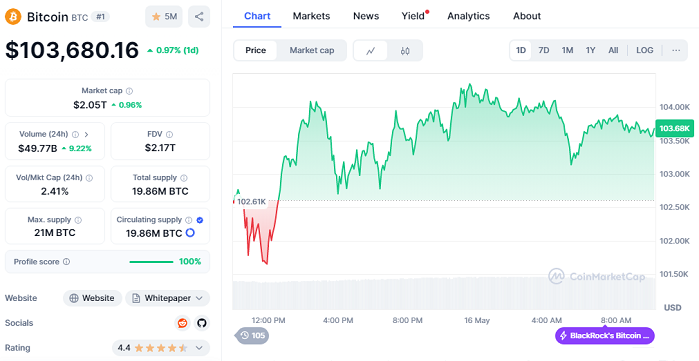Click the Market cap info icon

point(129,91)
